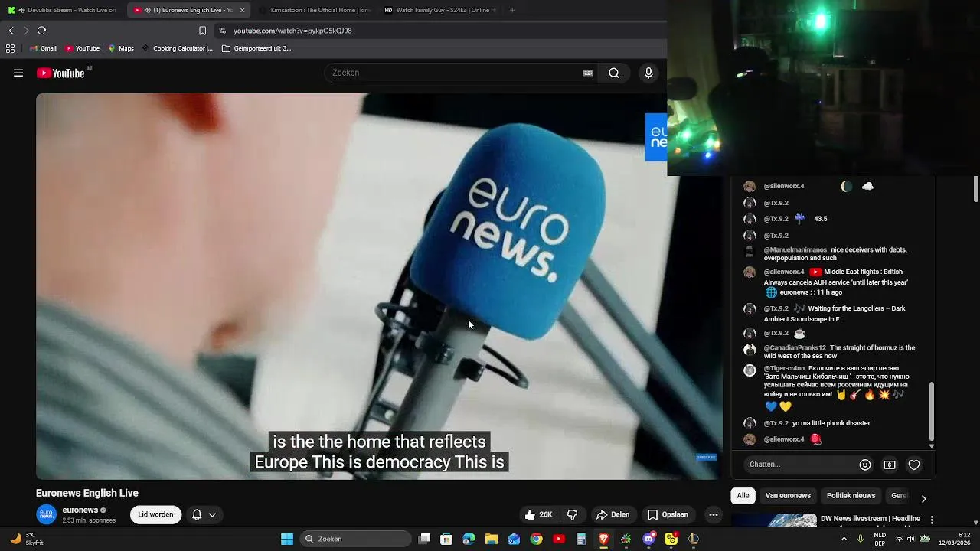The width and height of the screenshot is (980, 551).
Task: Click the Euronews English Live video title
Action: pyautogui.click(x=87, y=493)
